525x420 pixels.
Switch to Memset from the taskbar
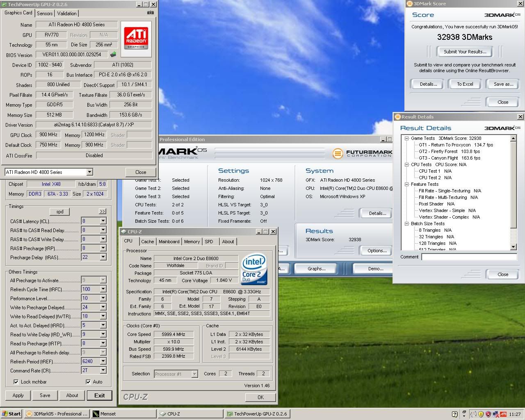123,414
